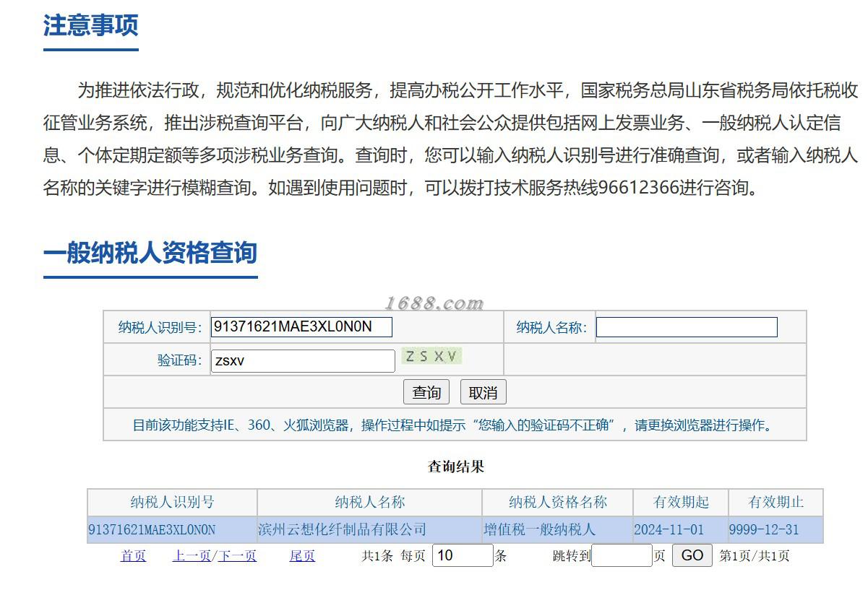Click the 每页 rows-per-page field
This screenshot has height=603, width=868.
pos(463,555)
